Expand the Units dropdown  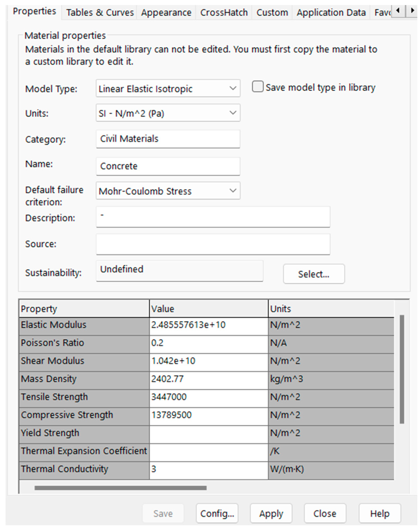tap(168, 113)
